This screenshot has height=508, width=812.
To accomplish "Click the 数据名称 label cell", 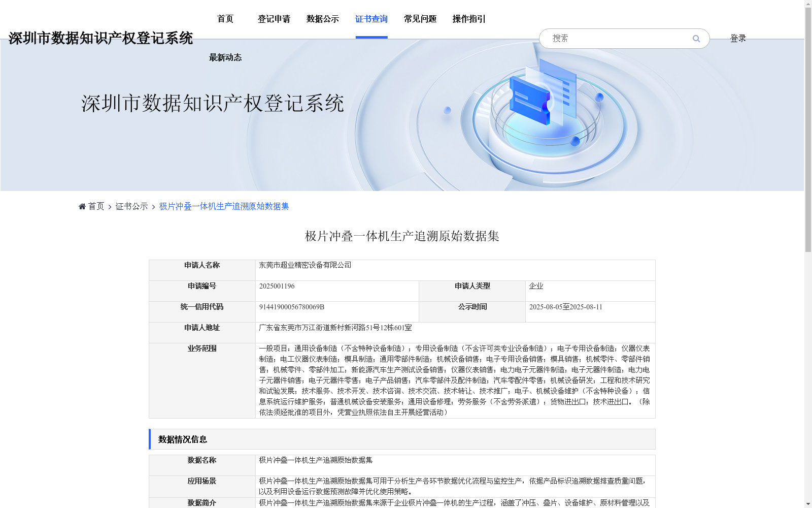I will [x=202, y=465].
